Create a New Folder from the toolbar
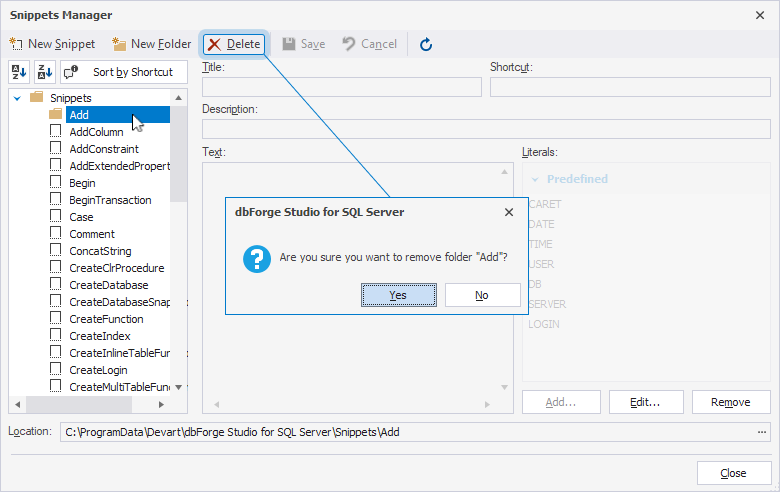 [x=152, y=44]
